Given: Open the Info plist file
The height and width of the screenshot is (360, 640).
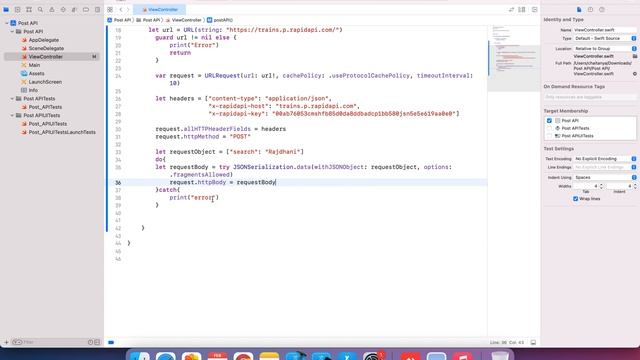Looking at the screenshot, I should [x=33, y=90].
